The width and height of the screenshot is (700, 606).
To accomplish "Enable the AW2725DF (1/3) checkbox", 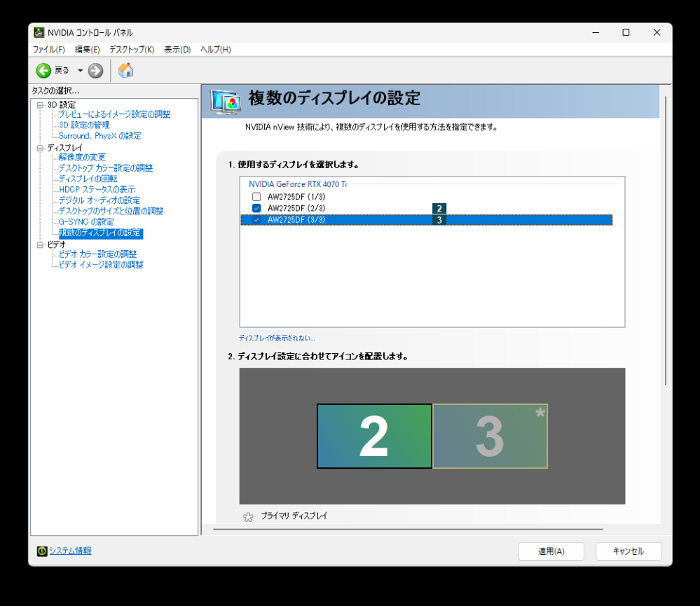I will [256, 197].
